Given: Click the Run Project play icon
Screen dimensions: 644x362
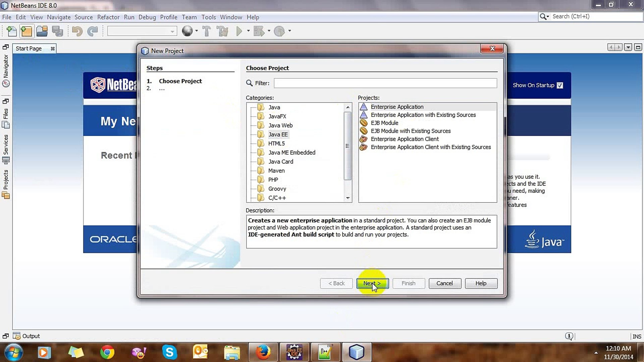Looking at the screenshot, I should 239,31.
